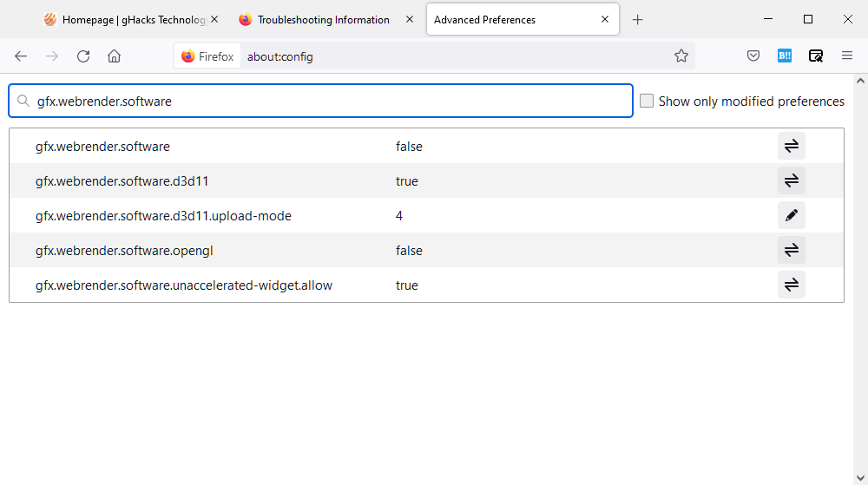Click the forward navigation arrow
This screenshot has height=485, width=868.
click(52, 56)
